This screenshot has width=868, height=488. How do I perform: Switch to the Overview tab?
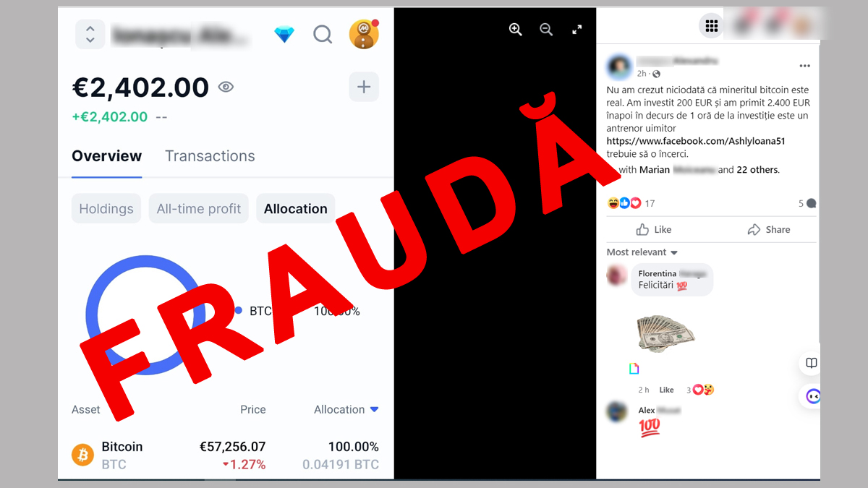tap(107, 156)
